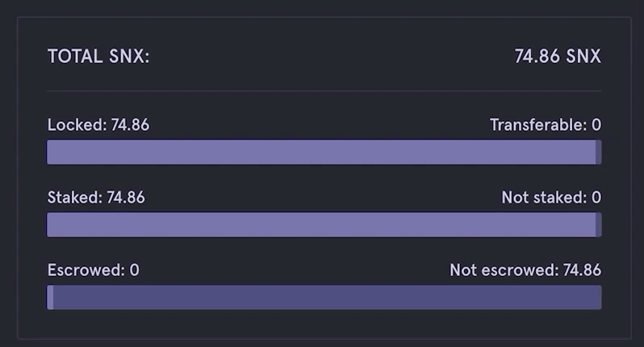Click the Not escrowed: 74.86 label

525,270
